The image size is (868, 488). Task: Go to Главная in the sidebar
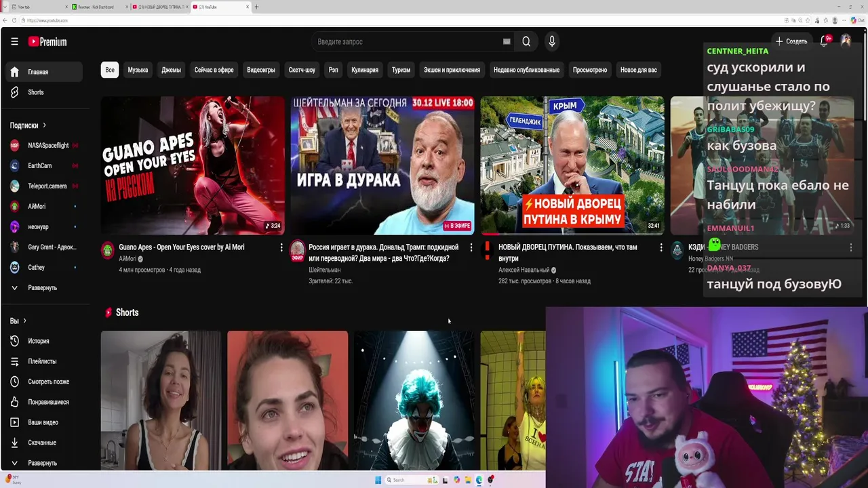44,72
